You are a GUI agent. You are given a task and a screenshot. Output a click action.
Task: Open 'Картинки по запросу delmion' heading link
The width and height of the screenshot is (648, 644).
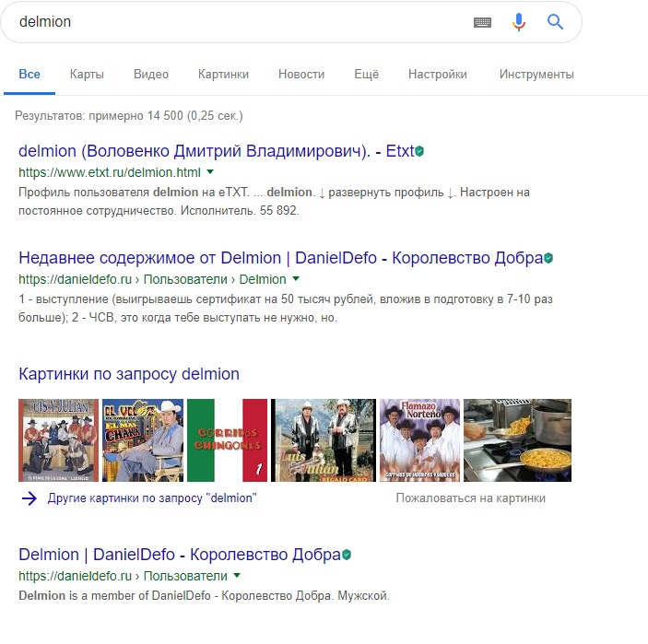click(x=129, y=374)
